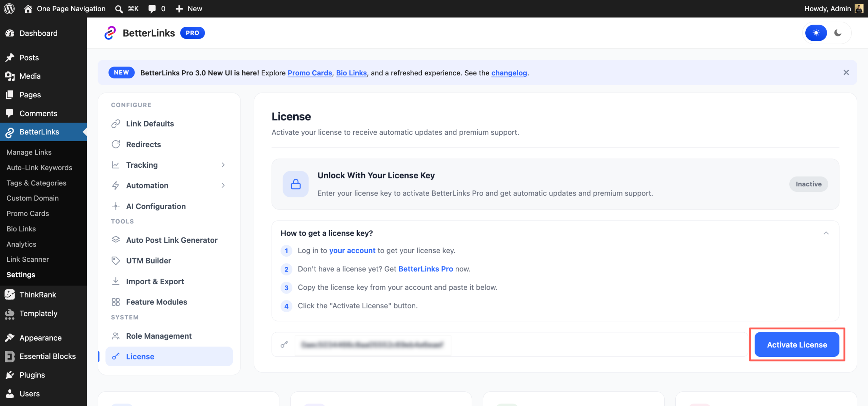This screenshot has width=868, height=406.
Task: Click the Automation lightning icon
Action: (116, 185)
